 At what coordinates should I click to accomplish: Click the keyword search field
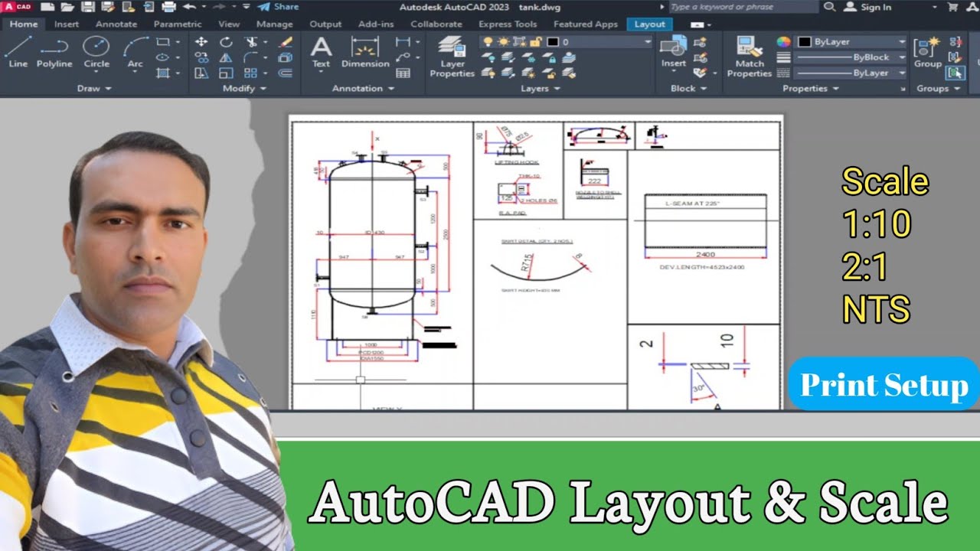pos(743,7)
